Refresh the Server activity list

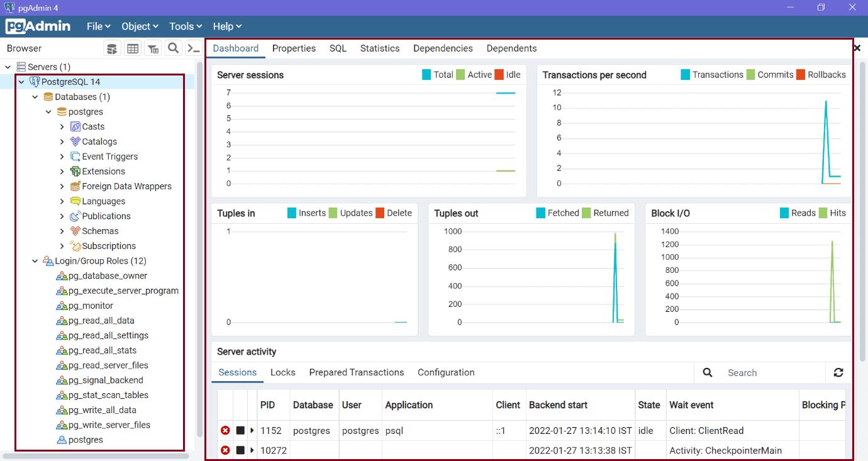(838, 372)
